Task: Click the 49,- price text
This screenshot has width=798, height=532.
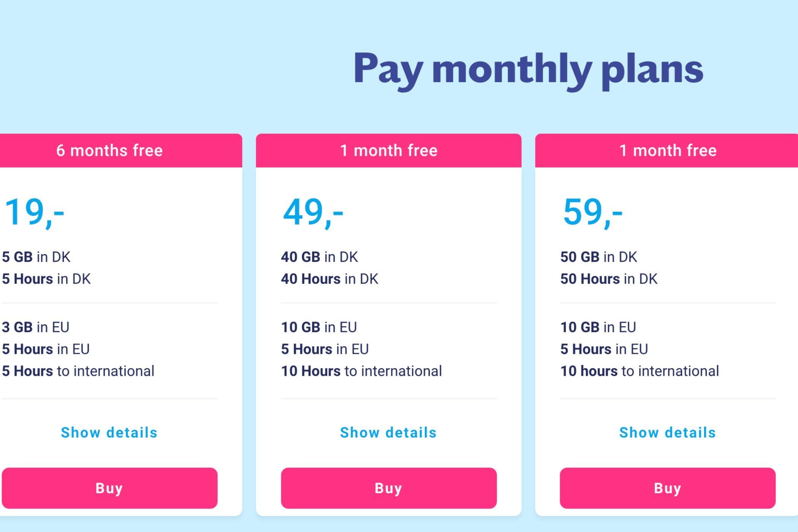Action: coord(313,212)
